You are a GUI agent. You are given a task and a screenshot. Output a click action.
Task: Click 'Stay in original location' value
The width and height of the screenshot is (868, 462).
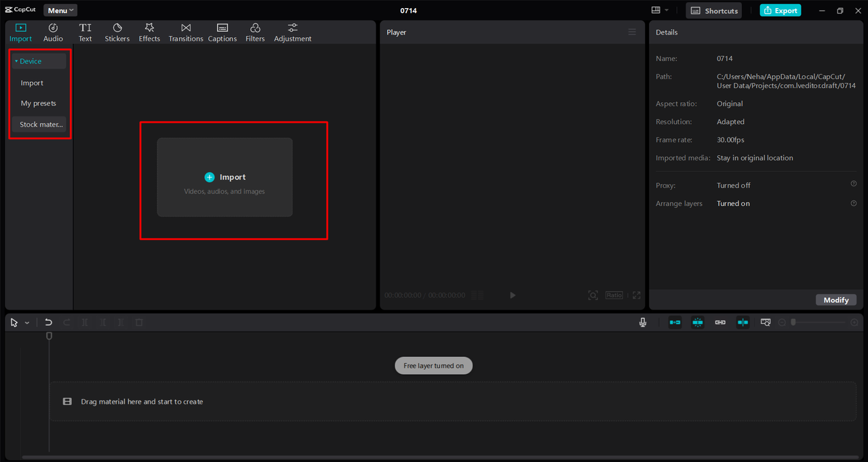tap(755, 158)
